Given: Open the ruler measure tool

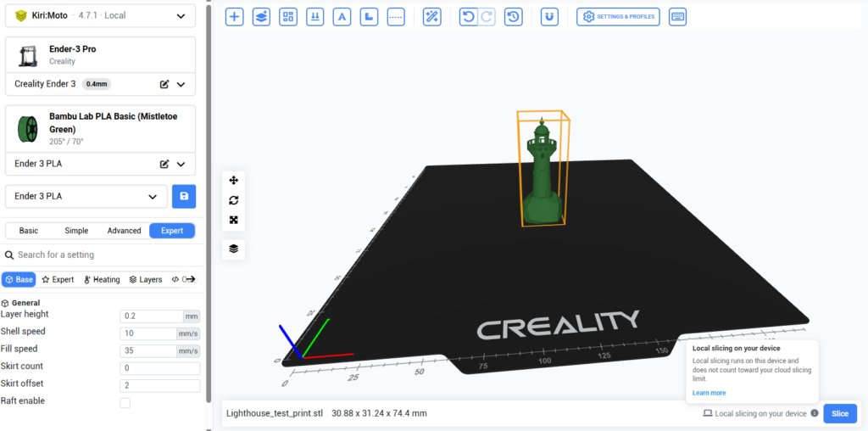Looking at the screenshot, I should pos(369,17).
